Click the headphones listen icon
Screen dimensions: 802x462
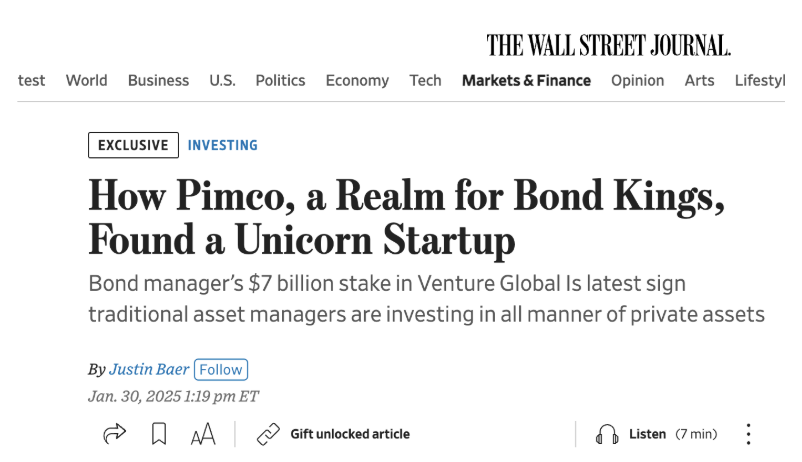click(x=606, y=434)
